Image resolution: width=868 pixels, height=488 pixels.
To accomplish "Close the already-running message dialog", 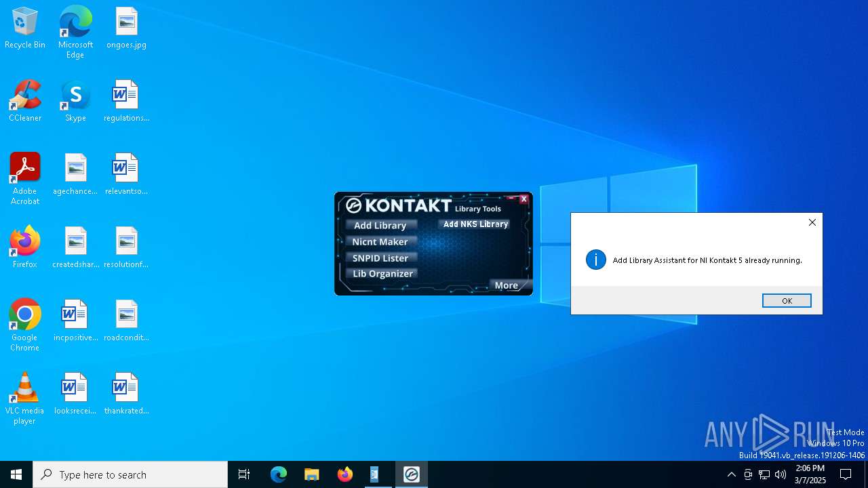I will tap(812, 222).
